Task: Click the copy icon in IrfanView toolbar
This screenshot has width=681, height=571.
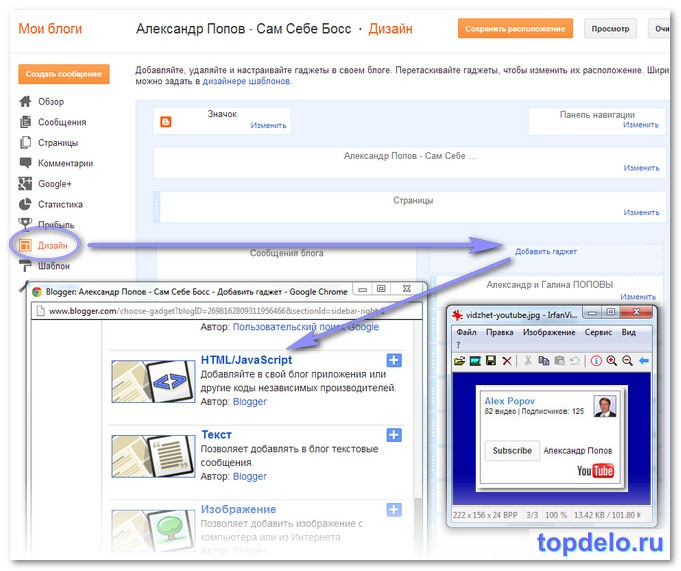Action: (x=543, y=361)
